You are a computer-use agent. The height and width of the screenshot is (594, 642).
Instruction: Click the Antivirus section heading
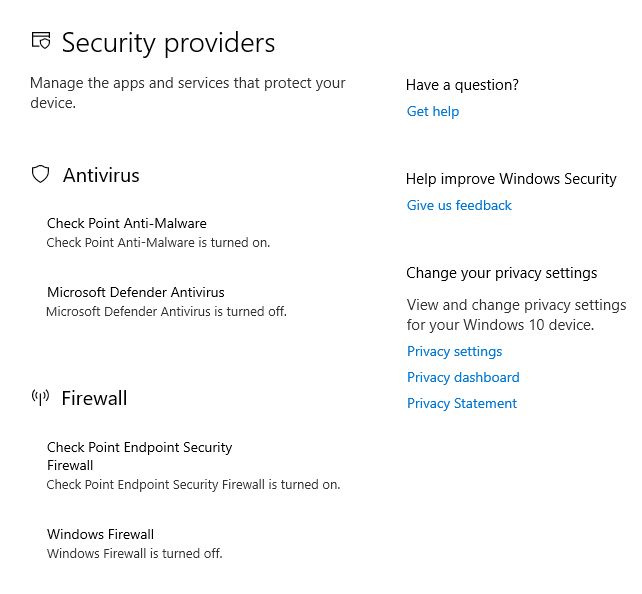click(101, 175)
